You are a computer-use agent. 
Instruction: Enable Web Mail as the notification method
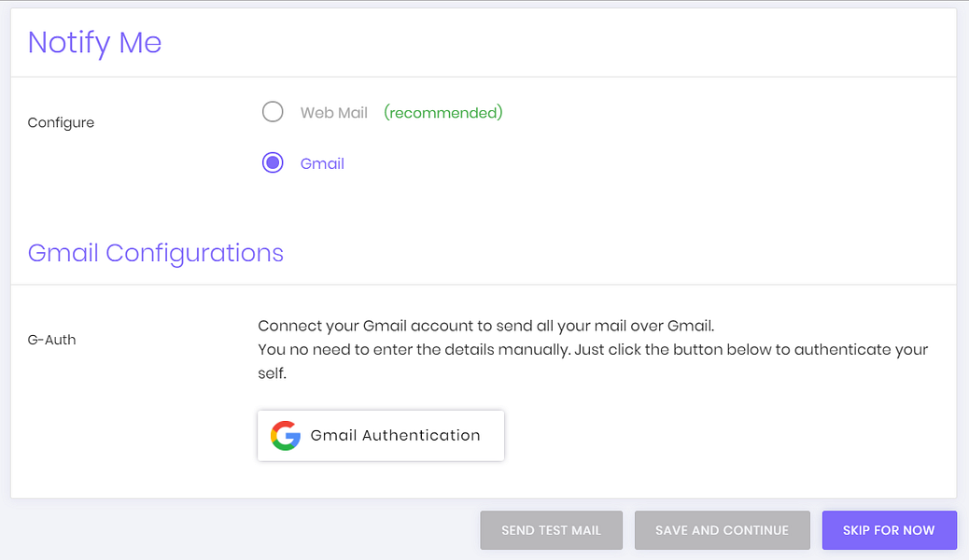[273, 111]
